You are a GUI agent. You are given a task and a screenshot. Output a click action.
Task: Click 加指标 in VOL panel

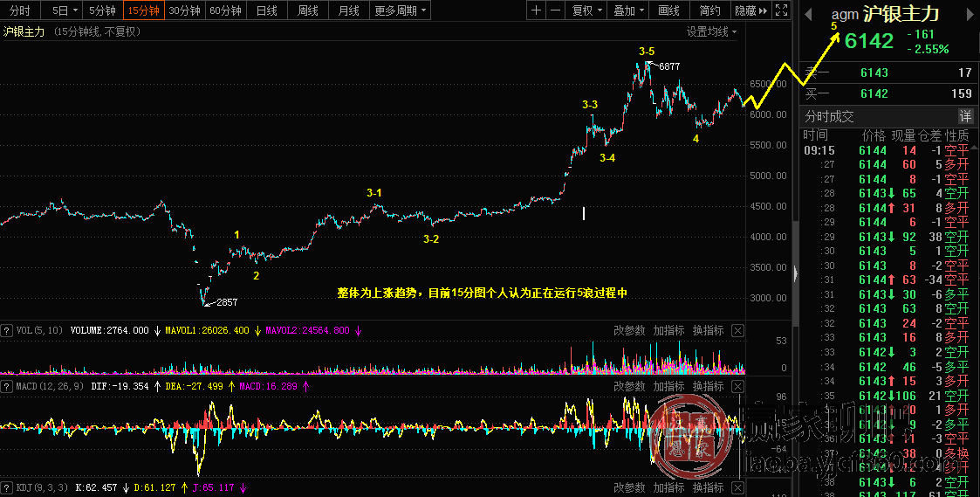pos(668,330)
